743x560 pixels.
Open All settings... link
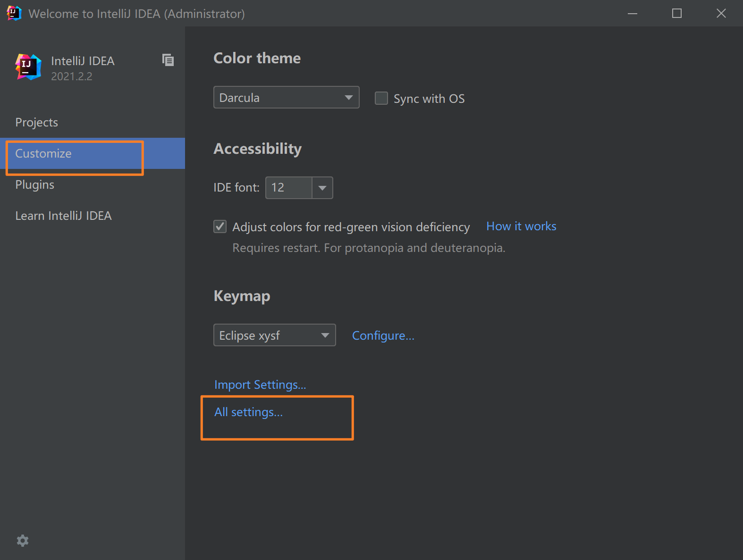[x=248, y=412]
